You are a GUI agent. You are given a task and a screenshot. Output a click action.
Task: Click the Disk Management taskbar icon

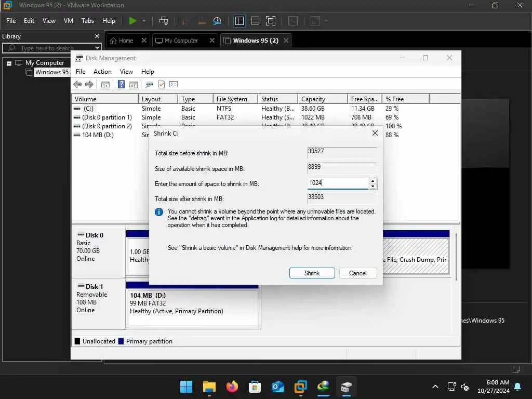(346, 387)
